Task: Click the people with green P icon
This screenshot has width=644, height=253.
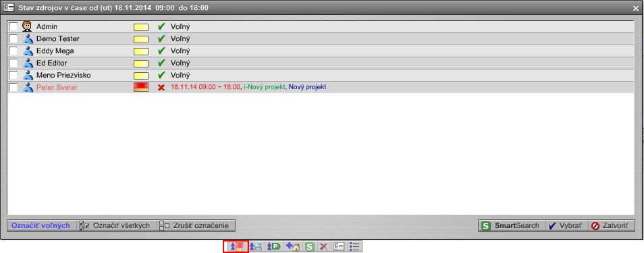Action: 273,246
